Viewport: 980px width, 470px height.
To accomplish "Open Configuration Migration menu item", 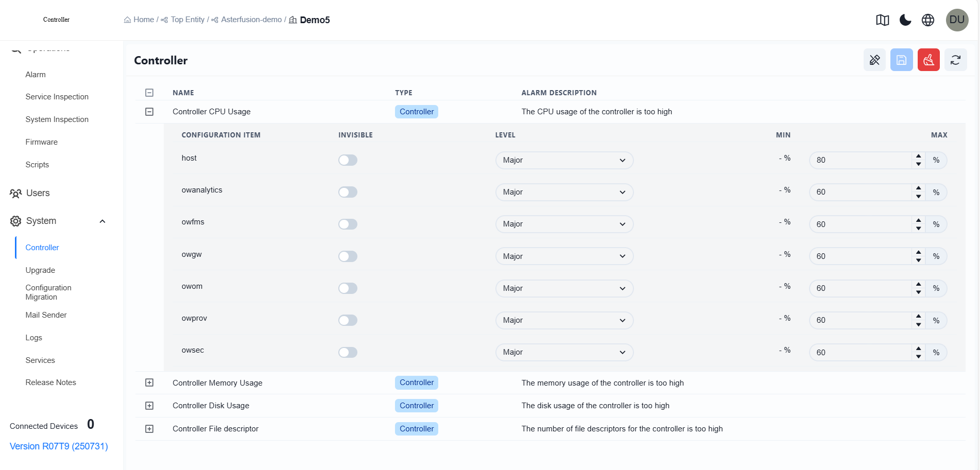I will tap(48, 292).
